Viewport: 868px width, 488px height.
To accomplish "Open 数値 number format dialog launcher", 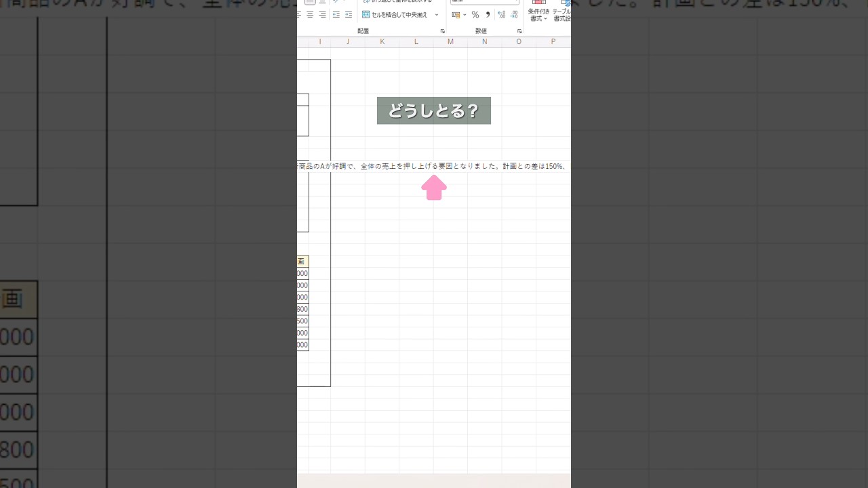I will (519, 31).
